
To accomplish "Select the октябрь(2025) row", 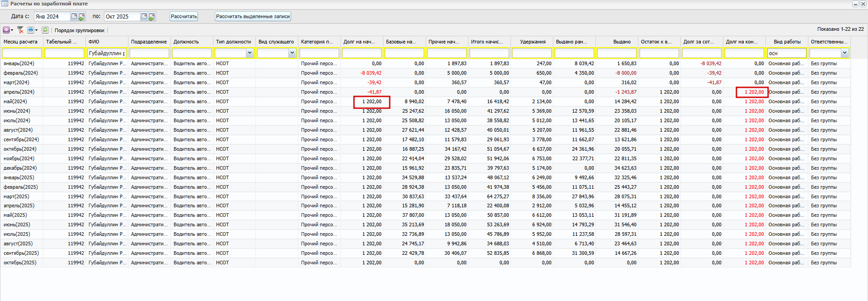I will [x=20, y=263].
